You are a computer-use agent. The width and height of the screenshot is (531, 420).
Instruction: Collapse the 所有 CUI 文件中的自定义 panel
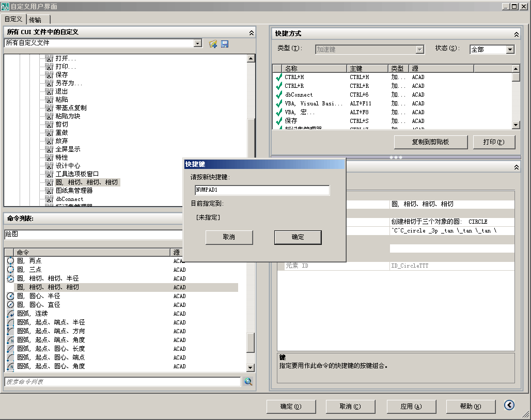251,33
